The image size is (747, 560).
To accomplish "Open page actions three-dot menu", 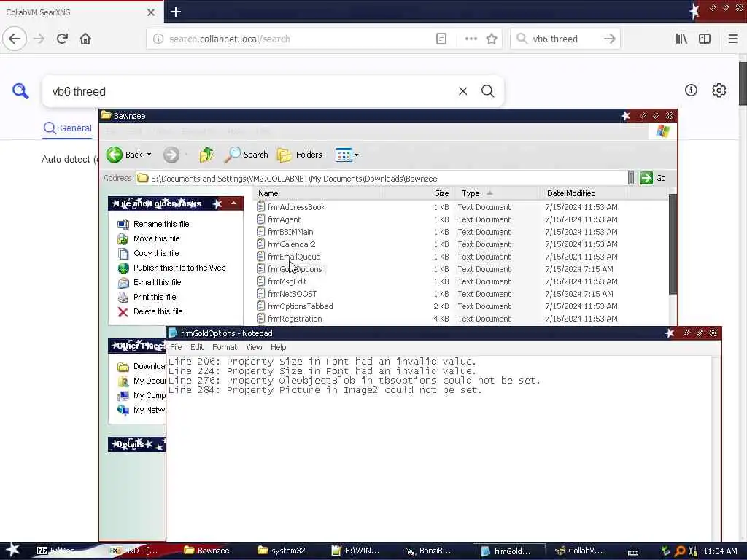I will point(471,39).
